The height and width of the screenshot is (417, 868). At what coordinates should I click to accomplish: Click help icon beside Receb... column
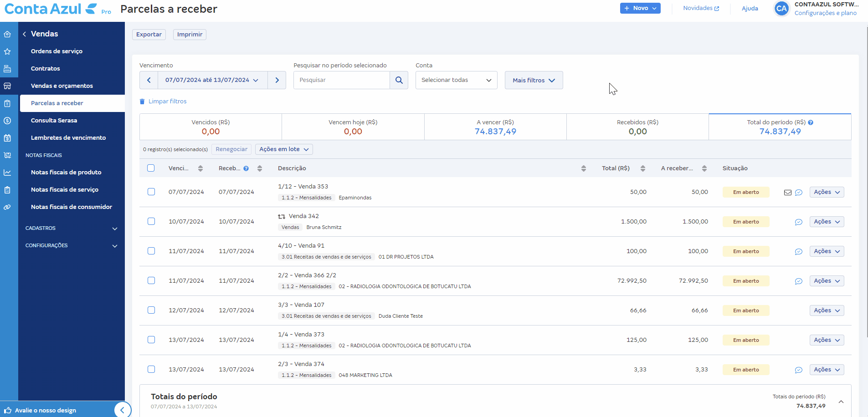tap(246, 168)
